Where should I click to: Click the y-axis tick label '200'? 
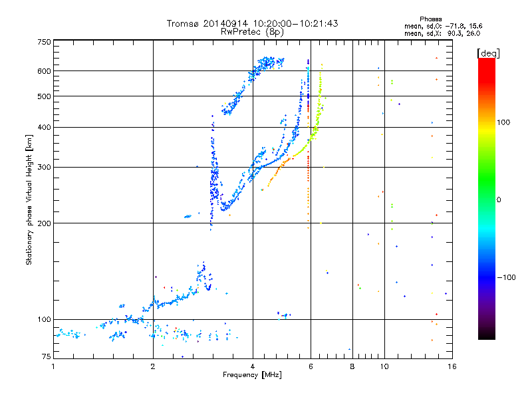tap(44, 223)
